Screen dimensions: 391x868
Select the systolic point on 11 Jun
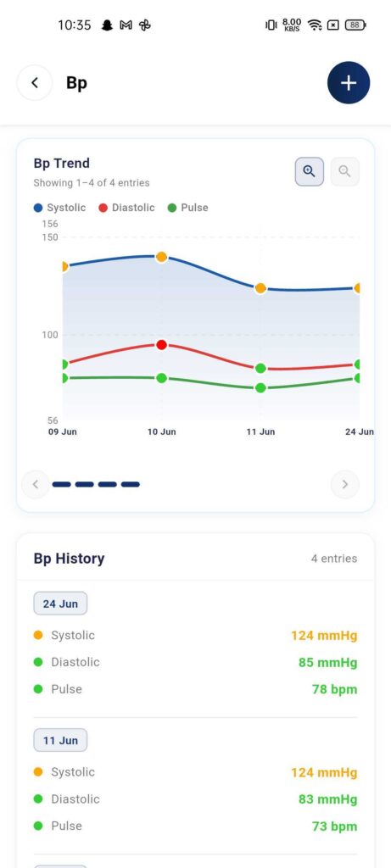(260, 288)
